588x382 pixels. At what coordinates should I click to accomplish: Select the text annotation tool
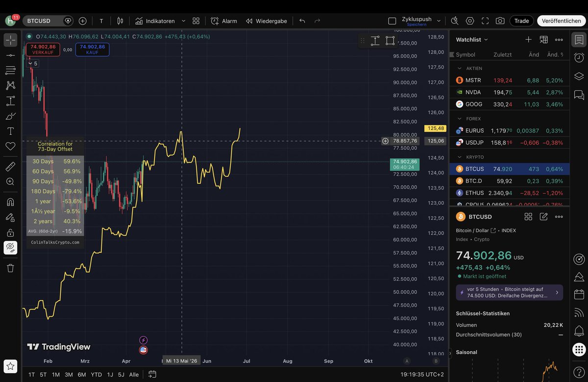(10, 131)
